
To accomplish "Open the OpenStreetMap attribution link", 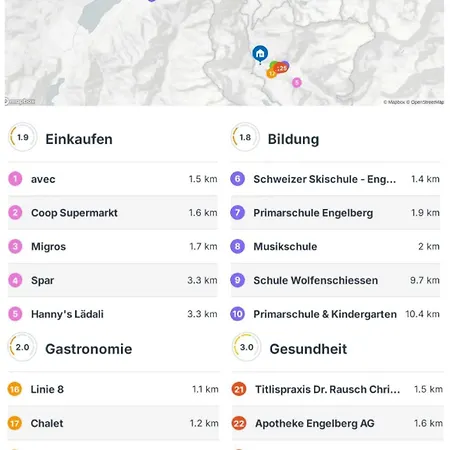I will [427, 102].
